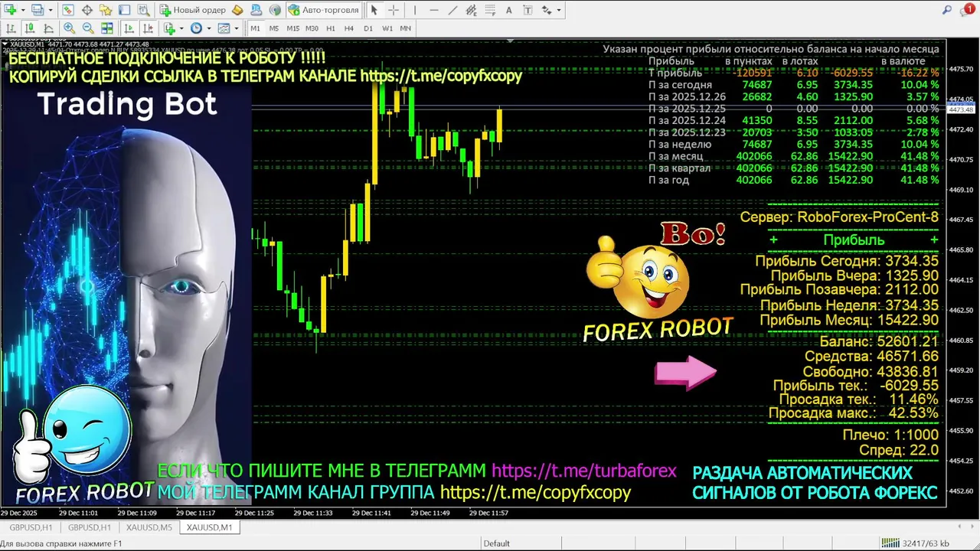Toggle the Авто-торговля button
This screenshot has width=980, height=551.
coord(324,10)
